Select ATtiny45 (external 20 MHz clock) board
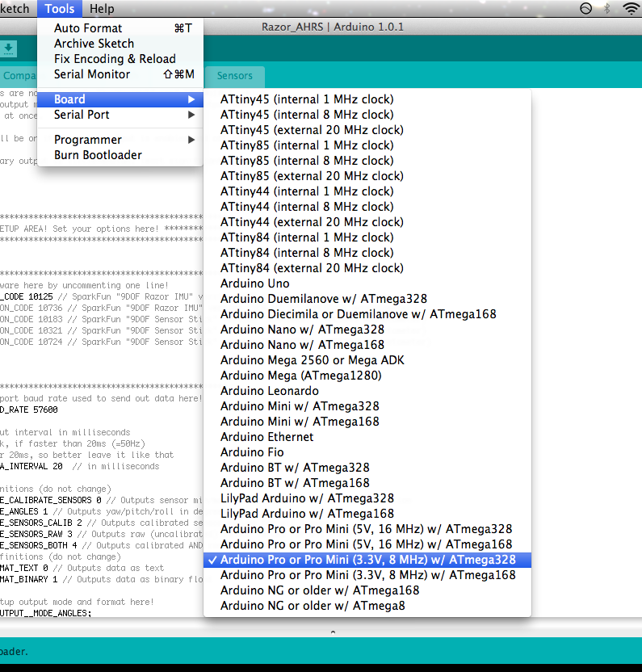Screen dimensions: 642x672 coord(367,130)
